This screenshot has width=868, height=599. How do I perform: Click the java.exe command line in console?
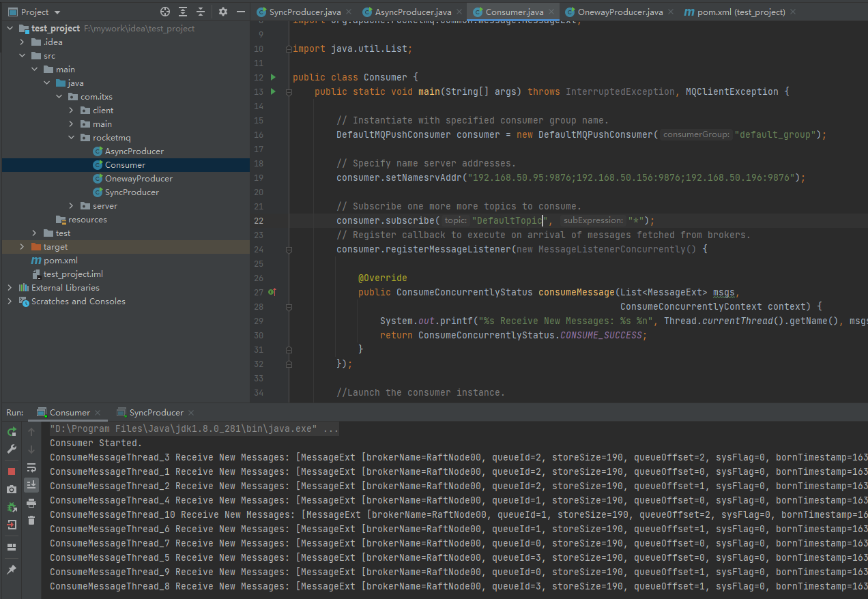click(x=194, y=429)
